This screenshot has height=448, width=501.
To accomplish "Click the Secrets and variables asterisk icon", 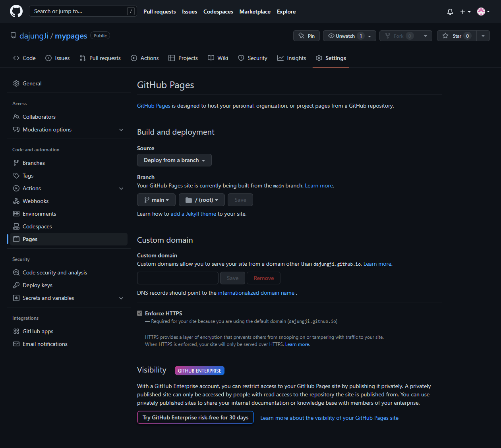I will coord(16,298).
